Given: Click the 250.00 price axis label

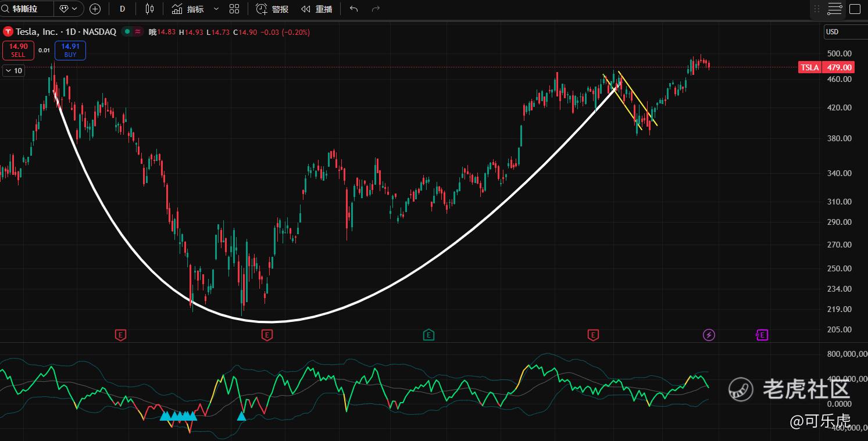Looking at the screenshot, I should pyautogui.click(x=840, y=268).
